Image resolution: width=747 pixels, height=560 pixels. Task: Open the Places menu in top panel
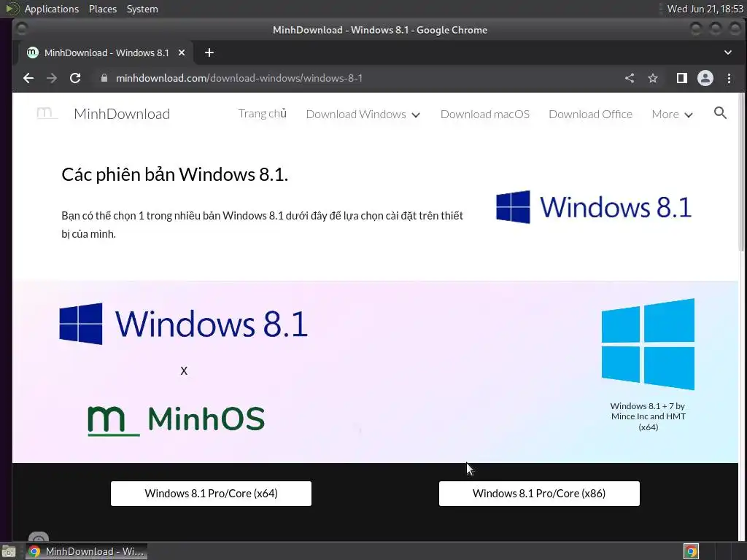pos(102,9)
